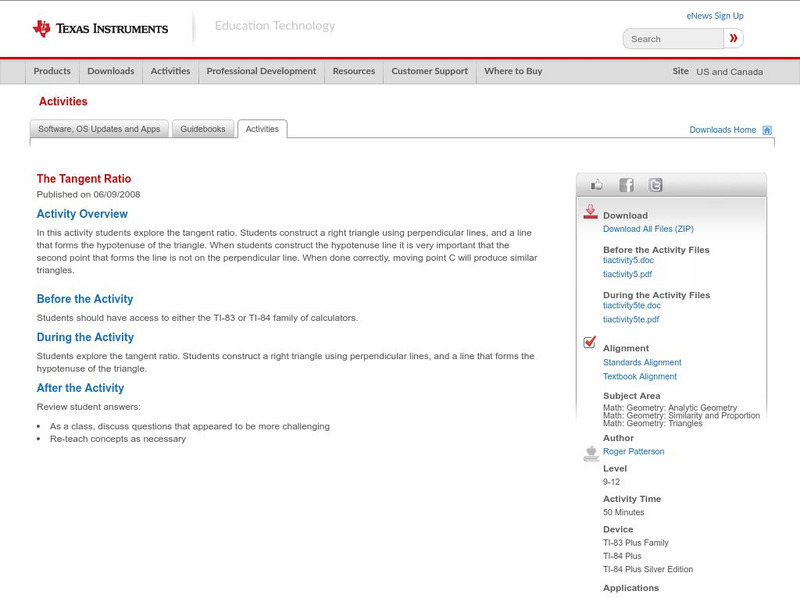Open the Customer Support menu
Screen dimensions: 800x598
428,71
